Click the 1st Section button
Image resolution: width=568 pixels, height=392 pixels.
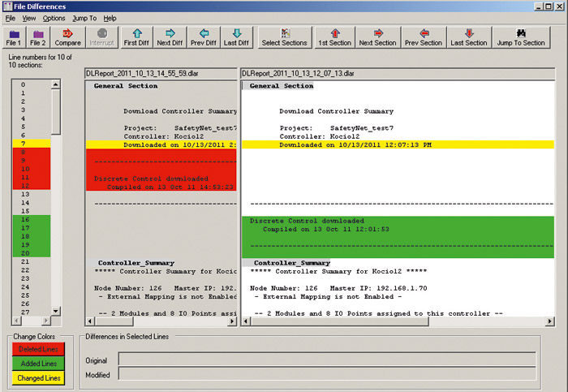334,37
